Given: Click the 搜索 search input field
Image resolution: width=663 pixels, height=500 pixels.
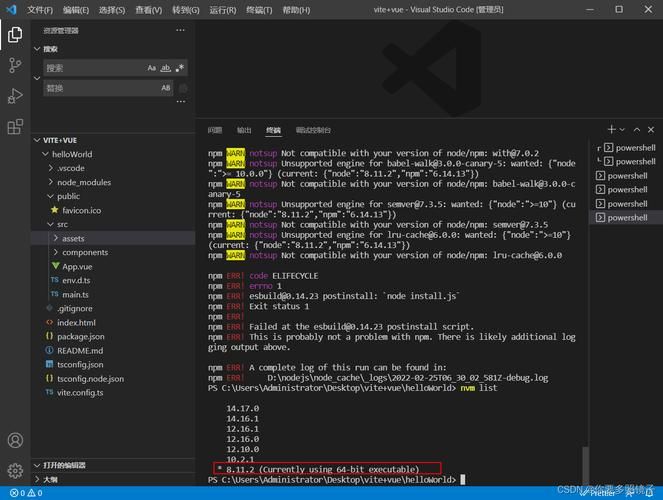Looking at the screenshot, I should point(92,68).
